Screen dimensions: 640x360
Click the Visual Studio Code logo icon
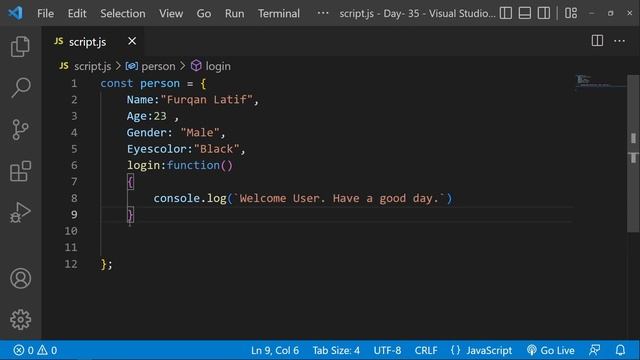15,13
